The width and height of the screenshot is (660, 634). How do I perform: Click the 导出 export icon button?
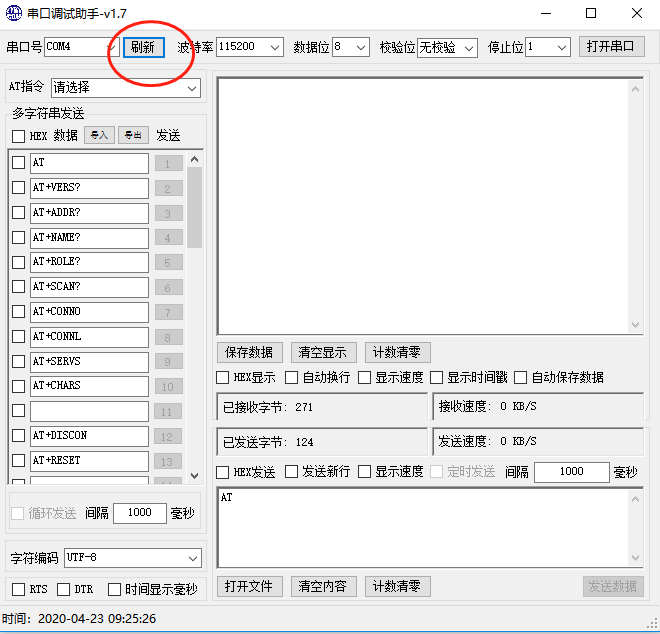point(133,135)
